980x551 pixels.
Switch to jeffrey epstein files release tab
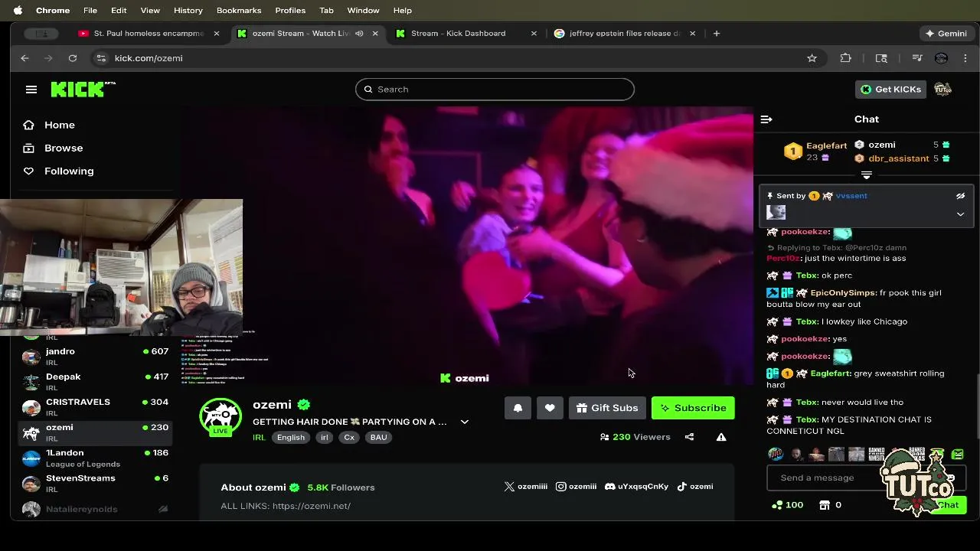coord(625,34)
